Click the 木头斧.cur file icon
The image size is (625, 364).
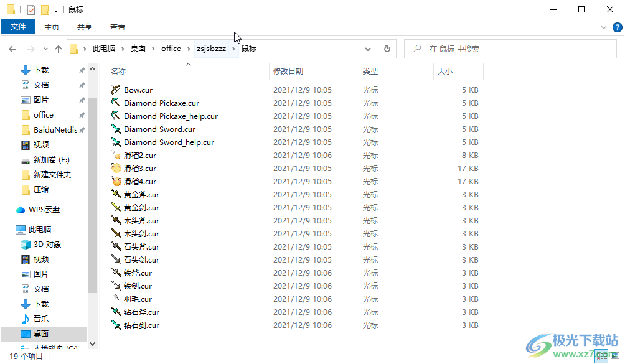(116, 221)
